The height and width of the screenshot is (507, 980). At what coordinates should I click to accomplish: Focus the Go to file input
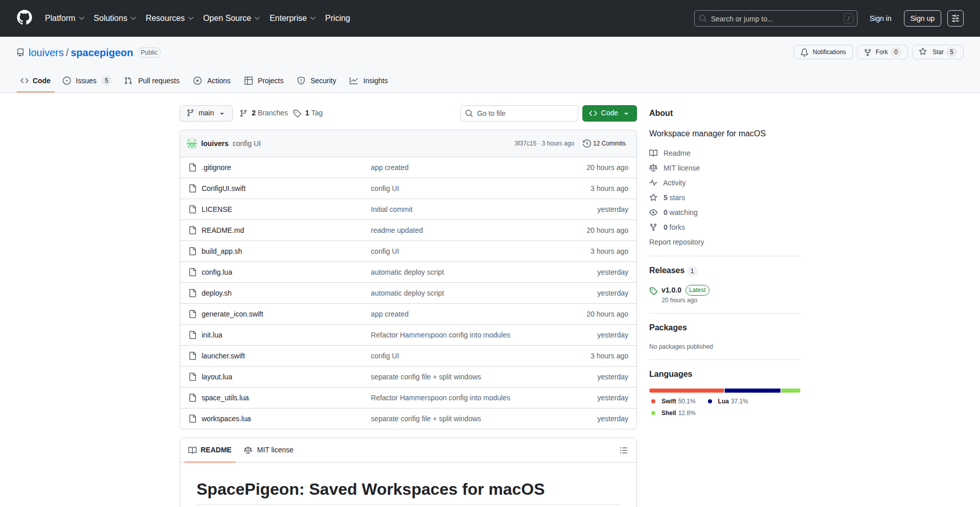click(519, 113)
